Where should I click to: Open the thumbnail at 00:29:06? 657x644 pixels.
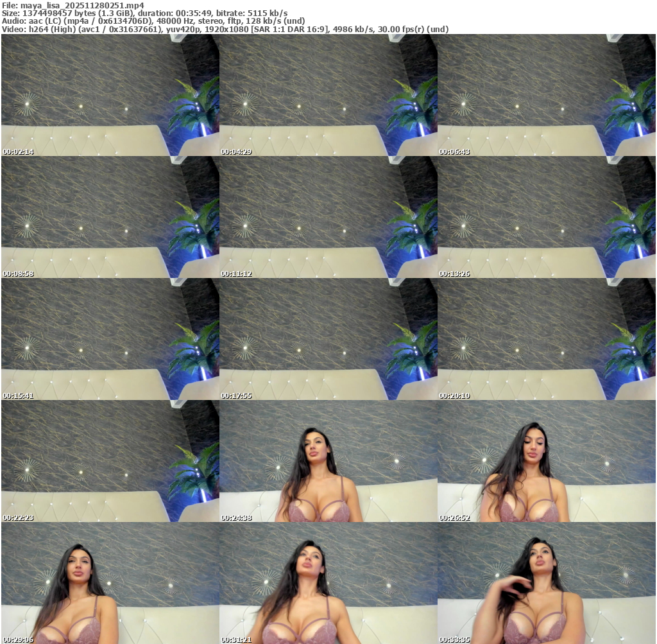coord(110,583)
